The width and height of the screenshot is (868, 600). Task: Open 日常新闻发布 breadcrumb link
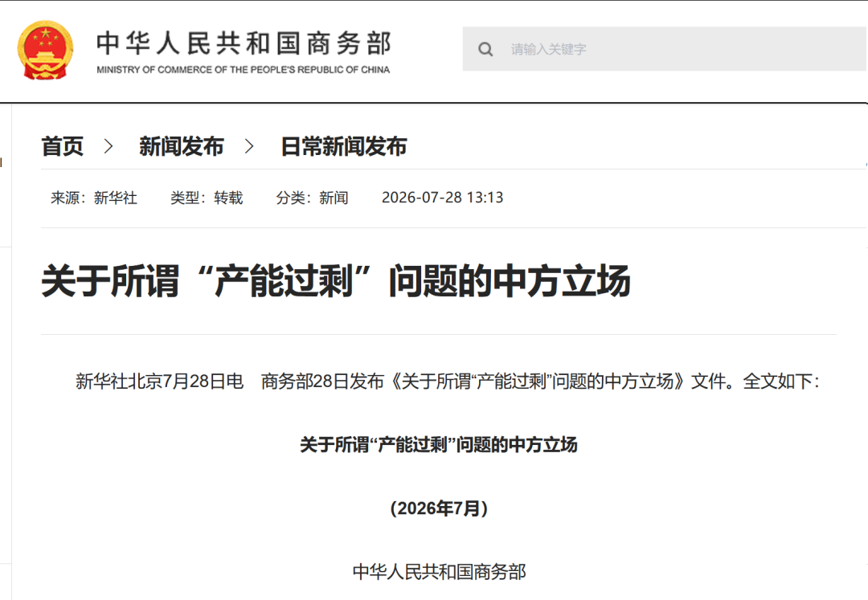344,146
